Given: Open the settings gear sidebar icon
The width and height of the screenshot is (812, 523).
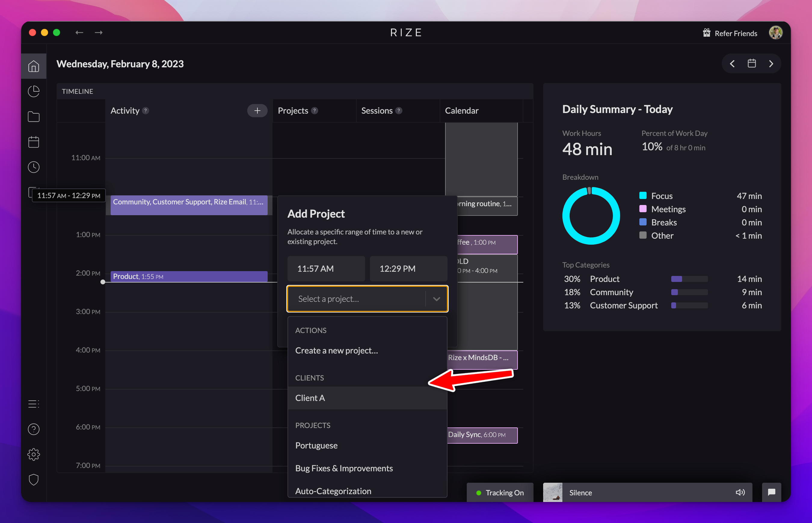Looking at the screenshot, I should (34, 454).
